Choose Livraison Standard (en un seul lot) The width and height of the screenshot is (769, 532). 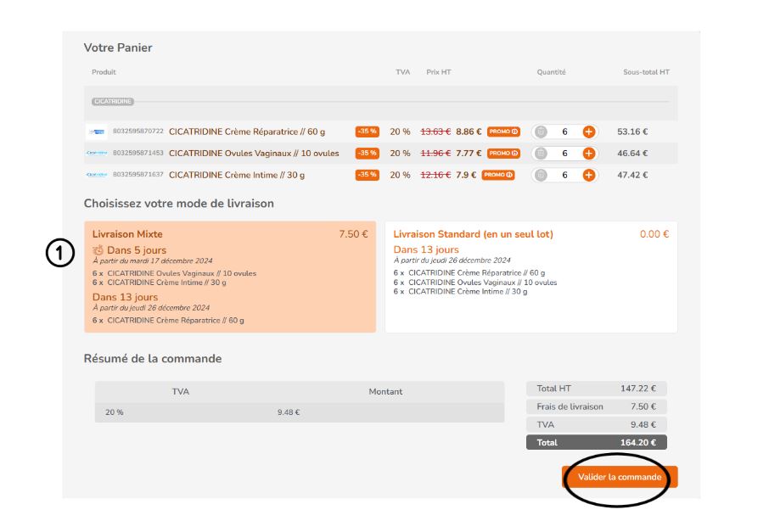(530, 277)
